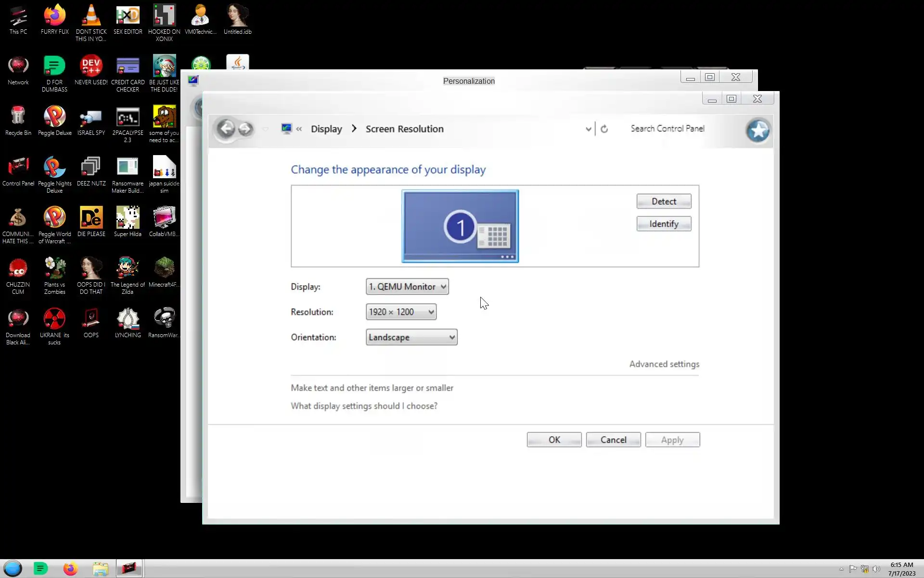The width and height of the screenshot is (924, 578).
Task: Open Firefox from the taskbar
Action: [70, 569]
